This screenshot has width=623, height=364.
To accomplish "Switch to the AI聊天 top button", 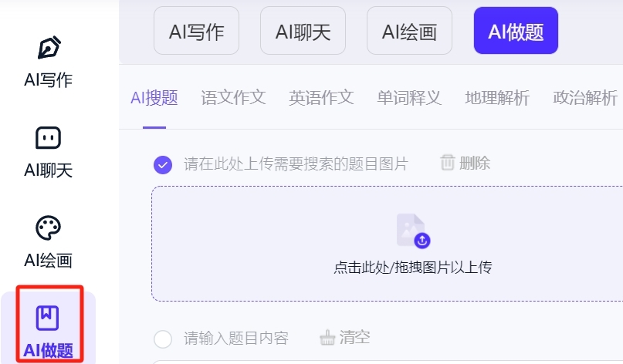I will click(303, 31).
